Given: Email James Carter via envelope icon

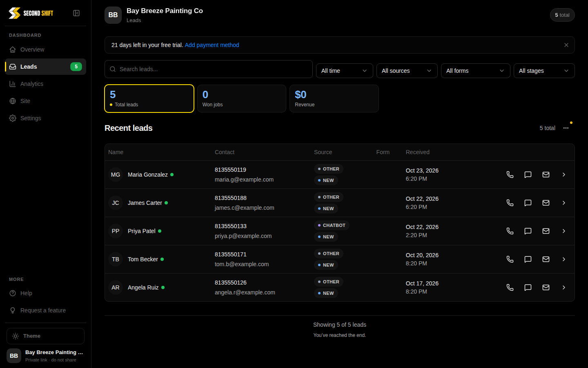Looking at the screenshot, I should tap(546, 203).
